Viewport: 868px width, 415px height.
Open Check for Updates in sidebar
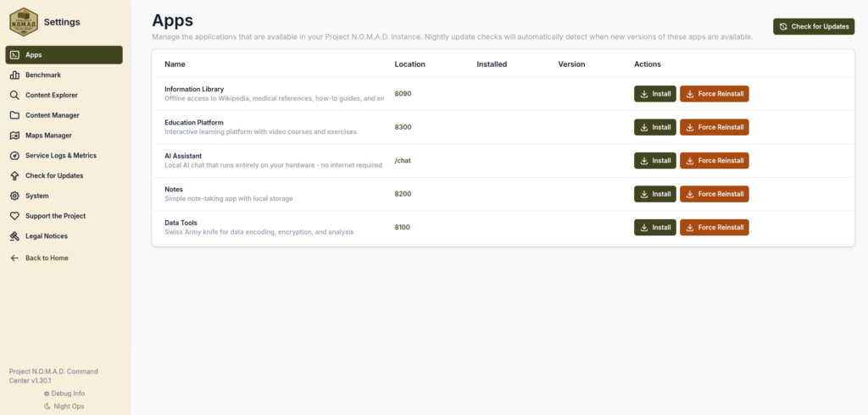point(64,175)
